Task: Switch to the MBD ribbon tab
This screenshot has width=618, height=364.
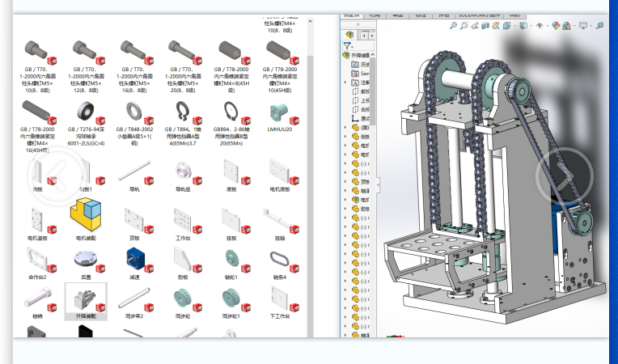Action: tap(514, 15)
